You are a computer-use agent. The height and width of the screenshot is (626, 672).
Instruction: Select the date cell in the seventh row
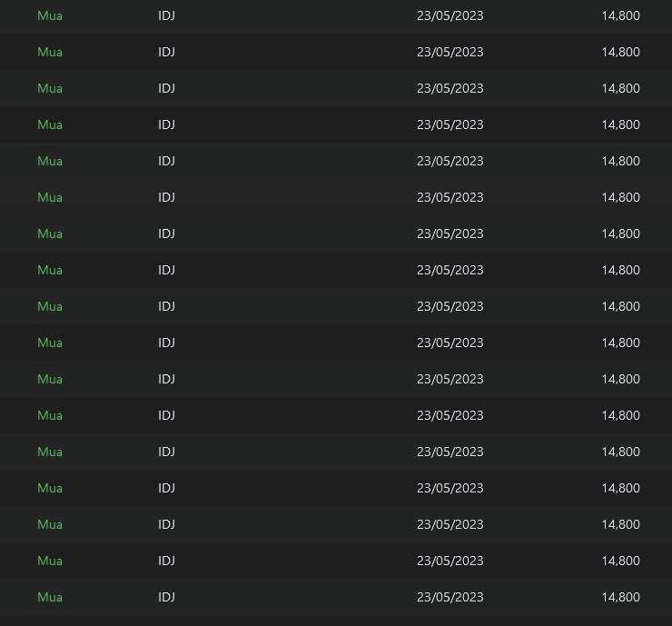(x=450, y=234)
